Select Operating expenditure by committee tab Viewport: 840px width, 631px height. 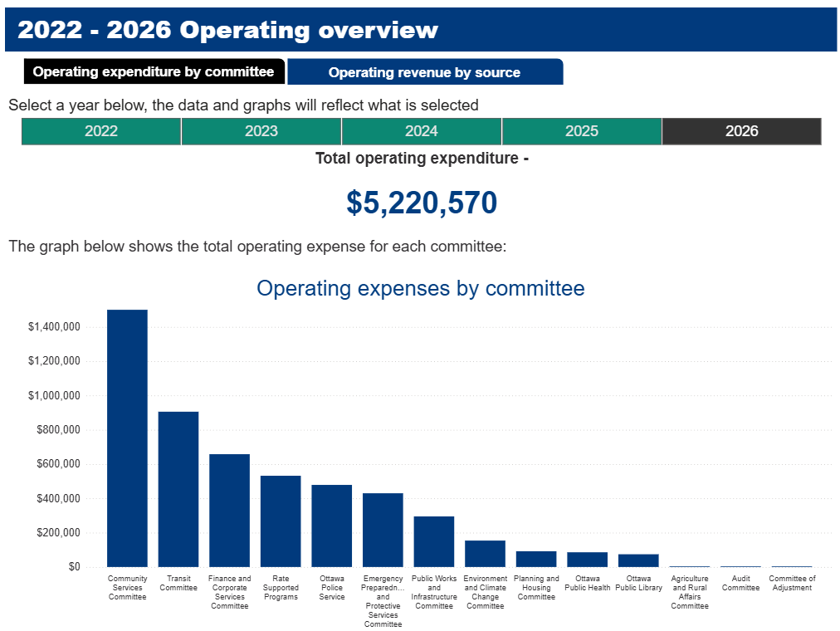click(154, 71)
